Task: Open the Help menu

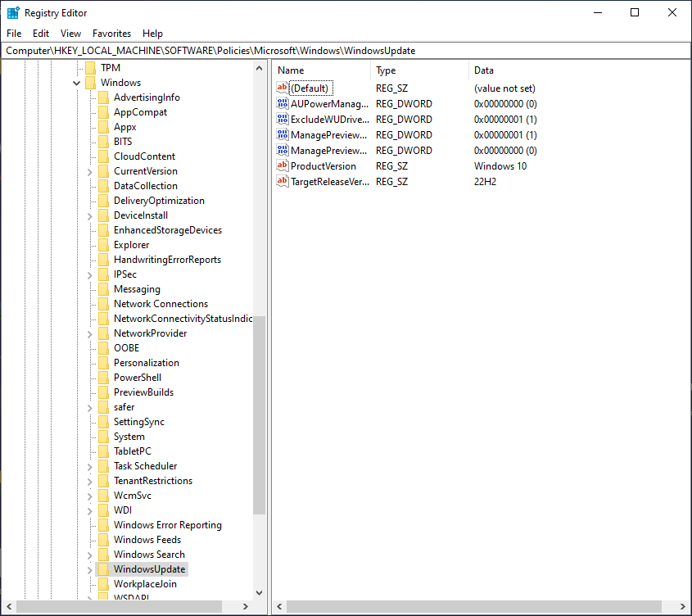Action: [152, 34]
